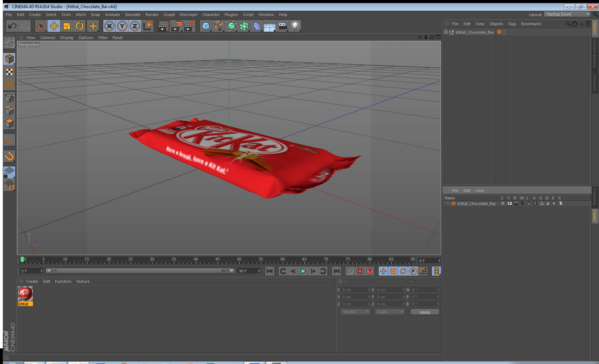Click the X position input field
Screen dimensions: 599x364
point(356,290)
